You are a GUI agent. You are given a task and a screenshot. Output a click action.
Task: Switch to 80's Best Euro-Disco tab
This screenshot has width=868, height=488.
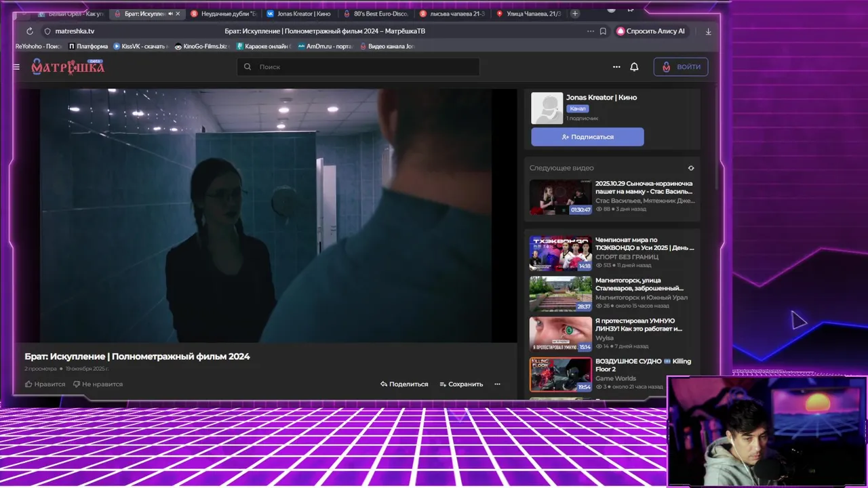coord(376,14)
